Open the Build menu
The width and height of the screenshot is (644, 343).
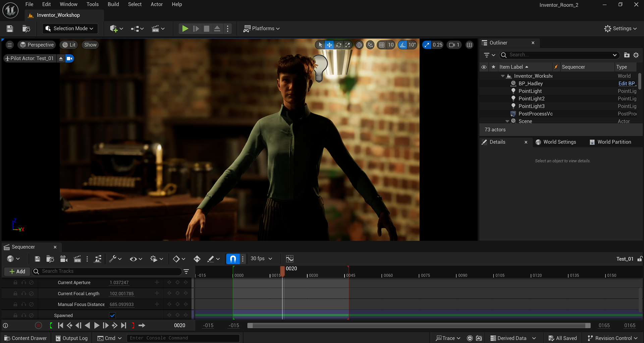coord(113,4)
